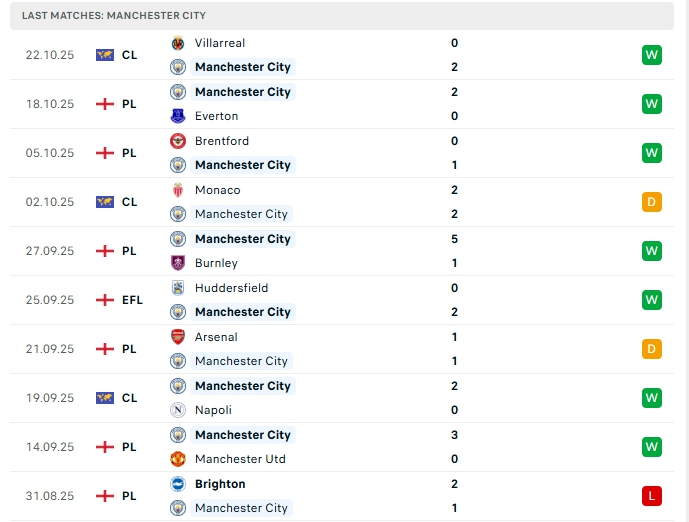Click the Last Matches: Manchester City header
689x522 pixels.
pos(114,16)
